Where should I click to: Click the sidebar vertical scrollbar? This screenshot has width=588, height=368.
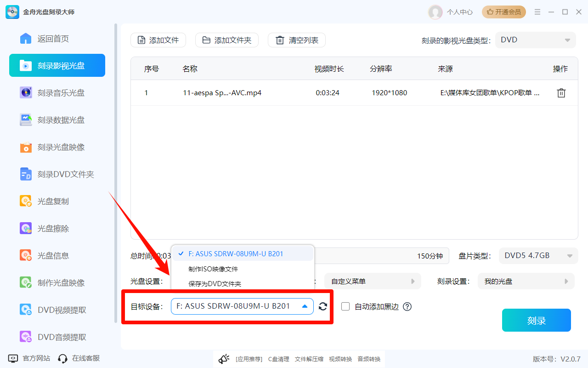click(116, 173)
